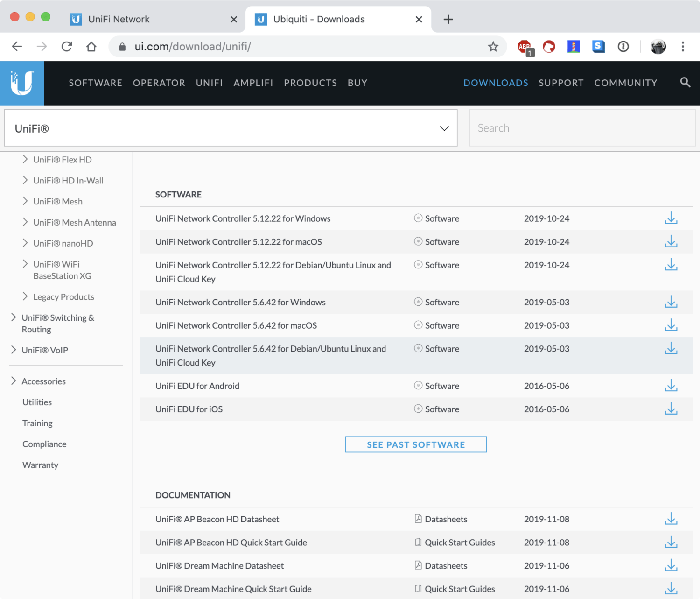Expand UniFi® Mesh Antenna in sidebar
This screenshot has width=700, height=599.
tap(25, 222)
